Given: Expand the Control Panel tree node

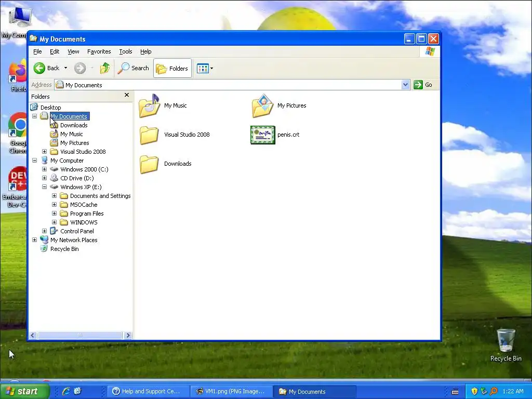Looking at the screenshot, I should point(45,231).
